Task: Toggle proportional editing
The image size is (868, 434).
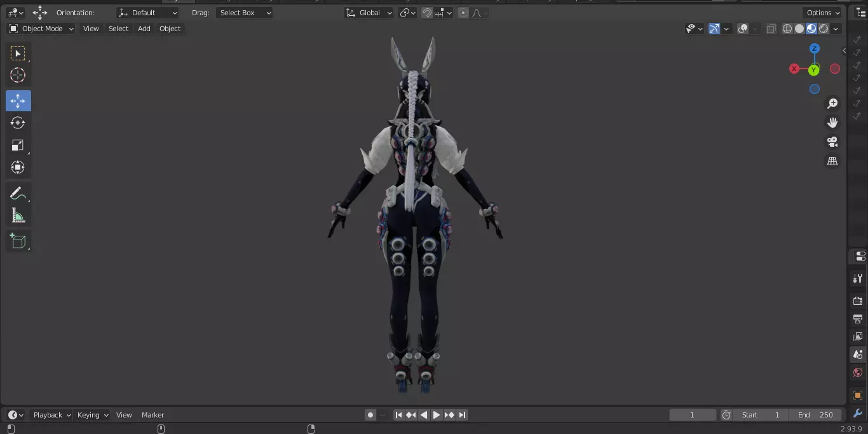Action: 463,13
